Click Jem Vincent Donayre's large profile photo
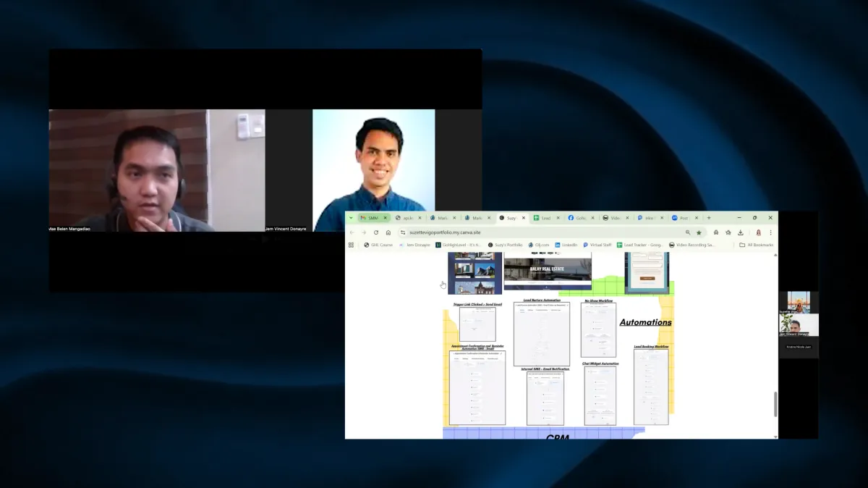868x488 pixels. point(373,171)
